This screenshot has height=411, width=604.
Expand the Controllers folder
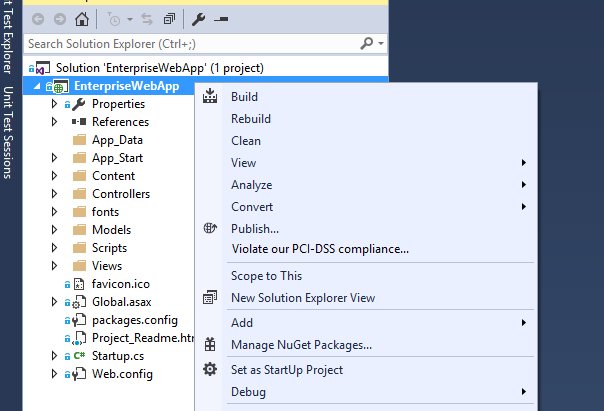(x=54, y=194)
